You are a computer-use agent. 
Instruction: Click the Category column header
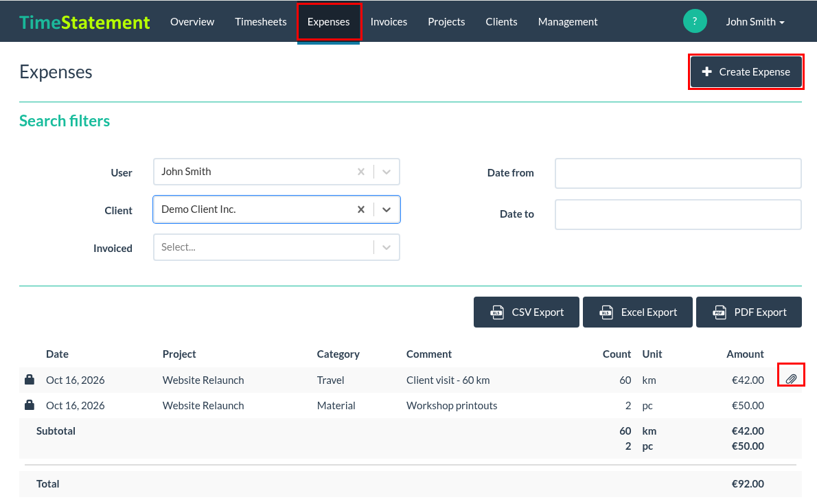(x=338, y=354)
